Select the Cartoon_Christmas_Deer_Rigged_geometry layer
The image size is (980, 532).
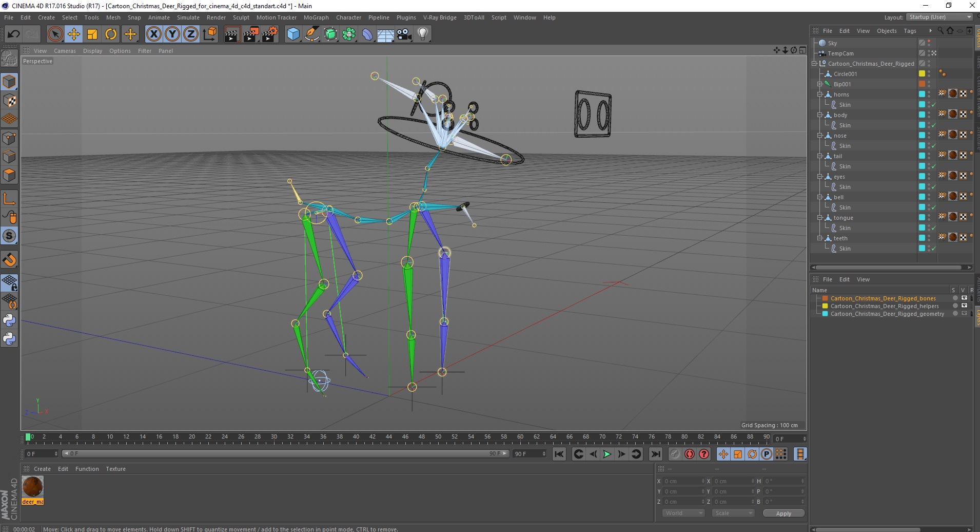[887, 314]
